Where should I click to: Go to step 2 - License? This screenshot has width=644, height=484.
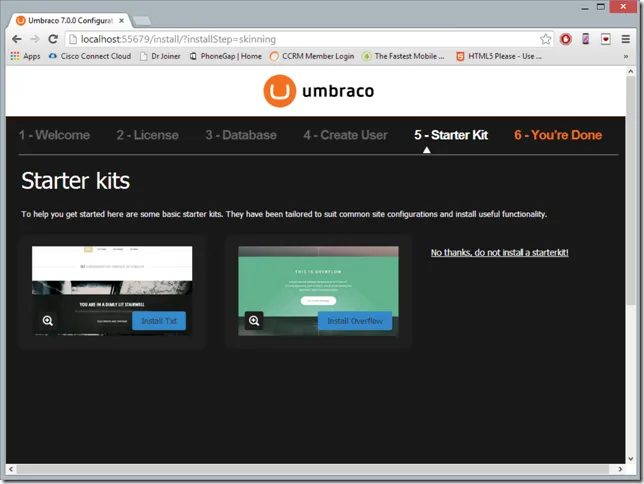click(x=147, y=135)
